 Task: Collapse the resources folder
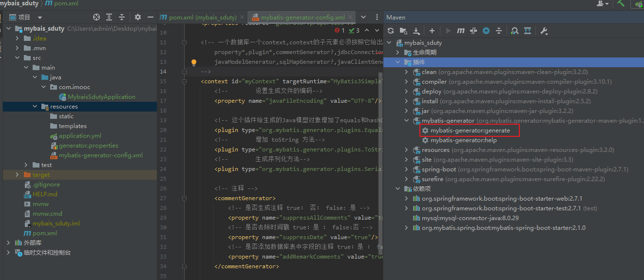35,107
